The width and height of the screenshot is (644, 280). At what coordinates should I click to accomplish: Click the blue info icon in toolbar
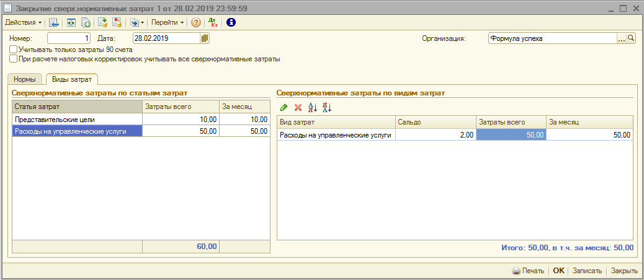click(x=231, y=22)
